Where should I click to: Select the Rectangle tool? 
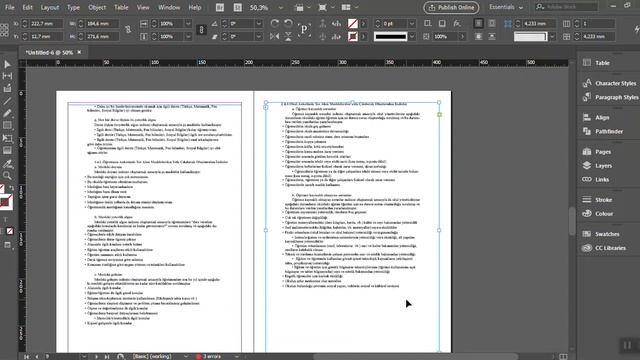(7, 125)
